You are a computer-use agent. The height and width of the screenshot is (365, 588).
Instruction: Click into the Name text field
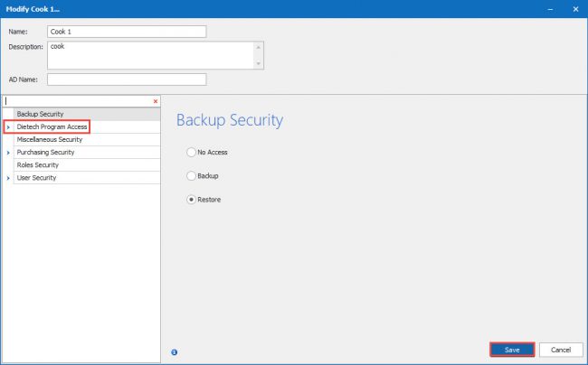coord(127,32)
